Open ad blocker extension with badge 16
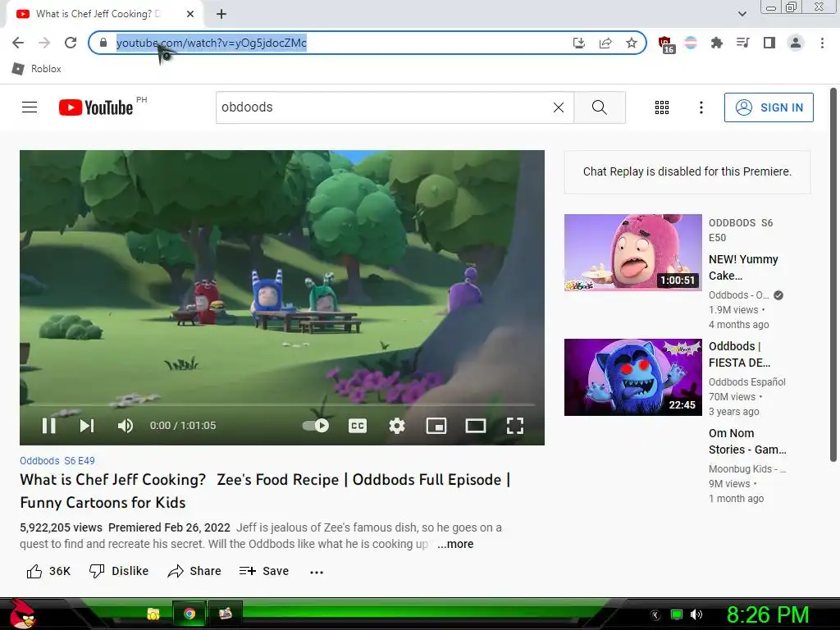840x630 pixels. tap(665, 44)
